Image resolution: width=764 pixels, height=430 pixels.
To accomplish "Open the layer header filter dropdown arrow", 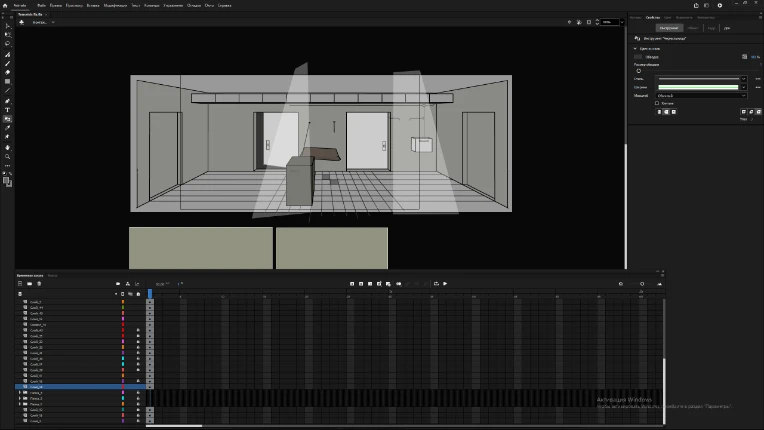I will 116,294.
